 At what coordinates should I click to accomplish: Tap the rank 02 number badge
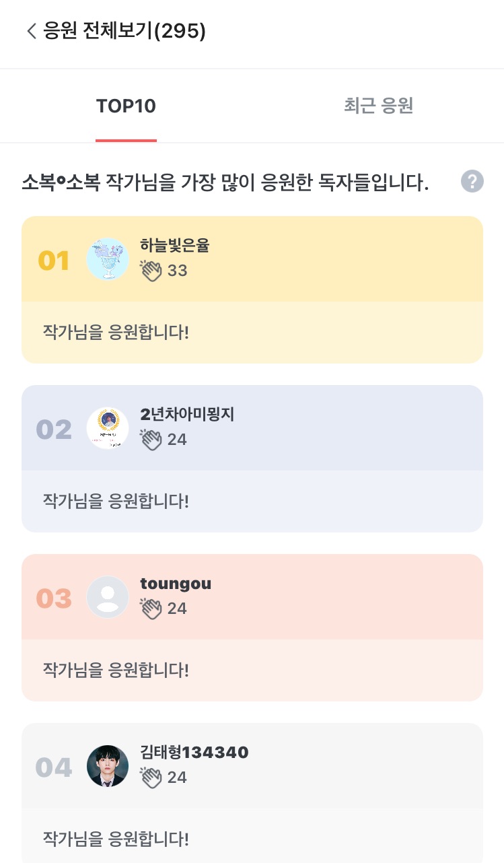coord(54,429)
